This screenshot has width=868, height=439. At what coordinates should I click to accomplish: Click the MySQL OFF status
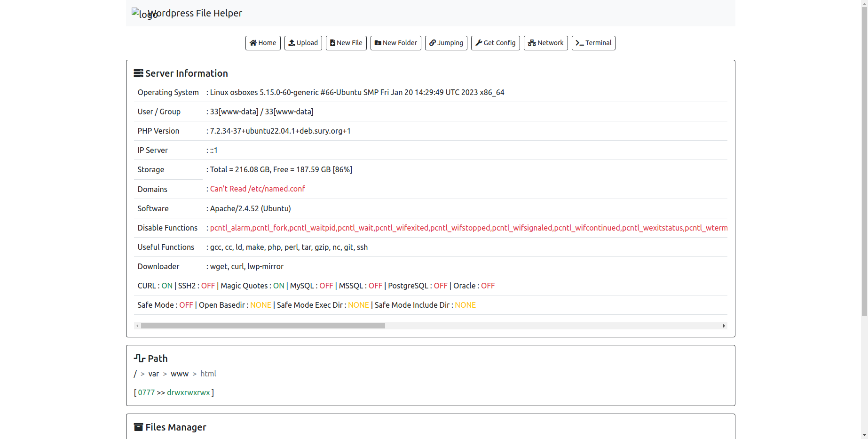point(326,286)
